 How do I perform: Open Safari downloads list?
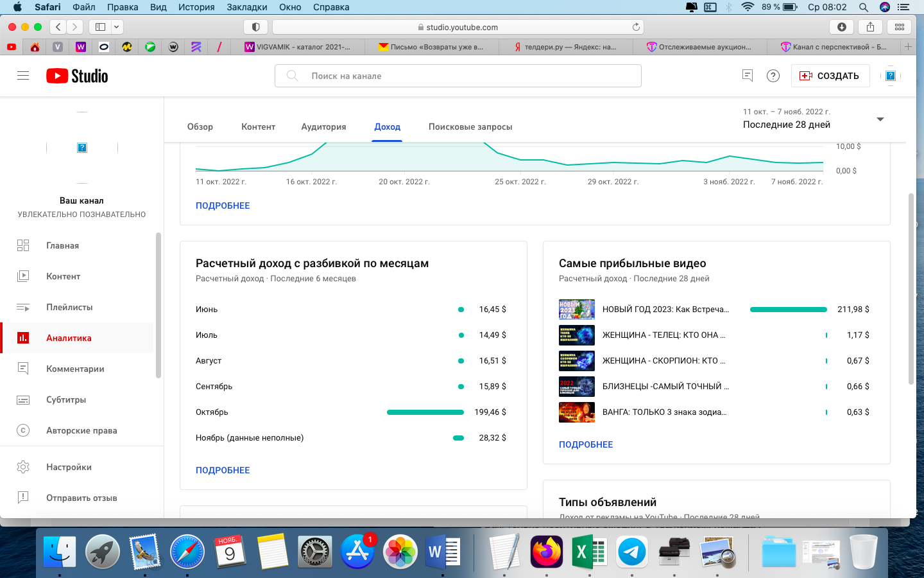point(841,27)
